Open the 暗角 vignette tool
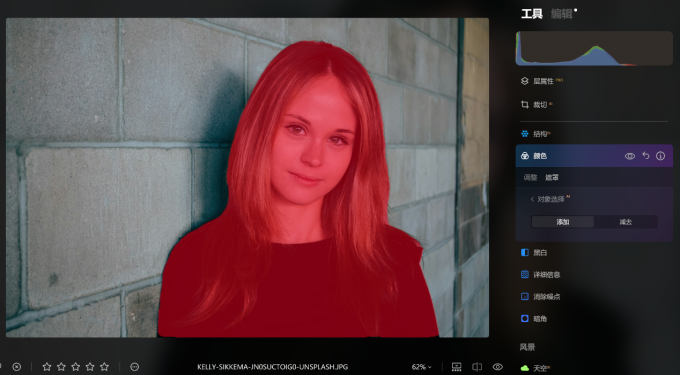Image resolution: width=680 pixels, height=375 pixels. pyautogui.click(x=534, y=319)
